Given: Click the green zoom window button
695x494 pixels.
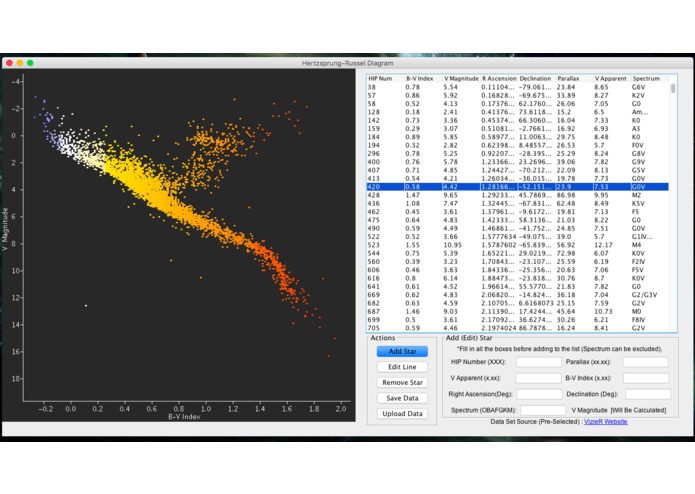Looking at the screenshot, I should tap(30, 63).
